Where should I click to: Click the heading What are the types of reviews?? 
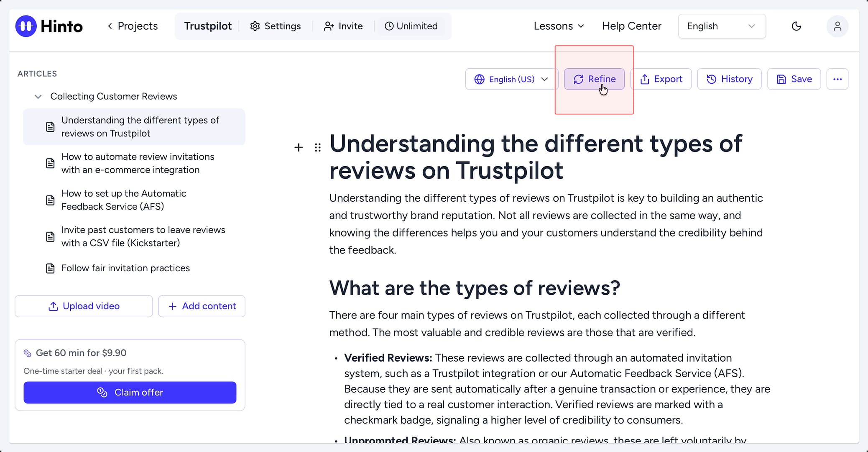[475, 288]
